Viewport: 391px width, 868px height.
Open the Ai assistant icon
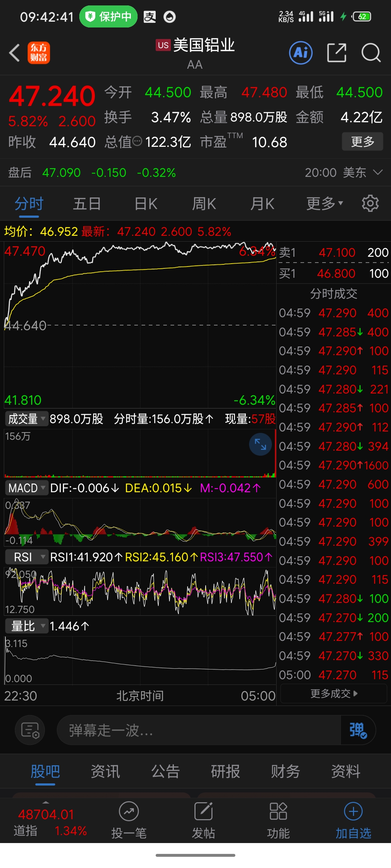[x=301, y=53]
